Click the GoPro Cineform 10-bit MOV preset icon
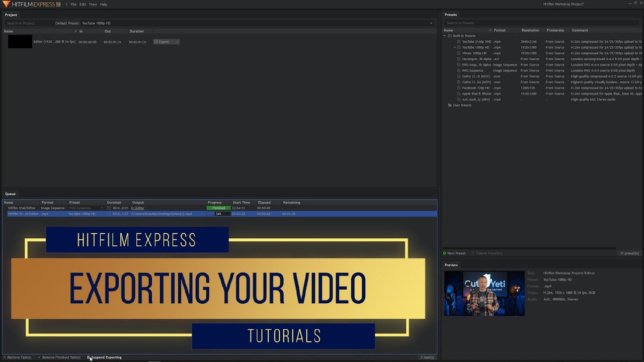 point(459,76)
